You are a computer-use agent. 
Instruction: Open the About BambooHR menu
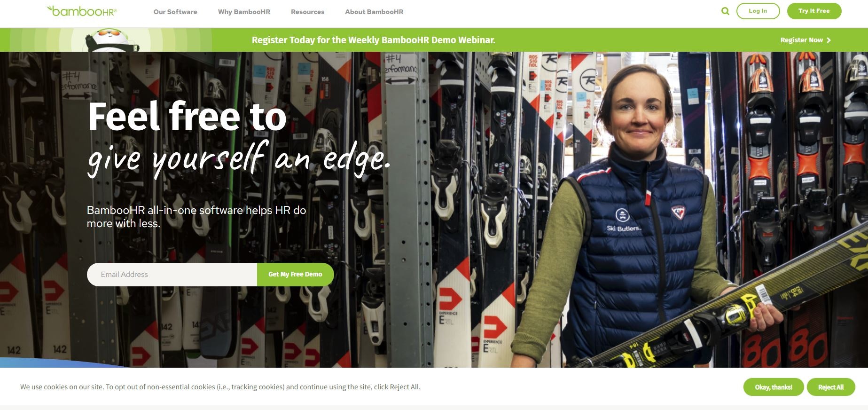[374, 12]
